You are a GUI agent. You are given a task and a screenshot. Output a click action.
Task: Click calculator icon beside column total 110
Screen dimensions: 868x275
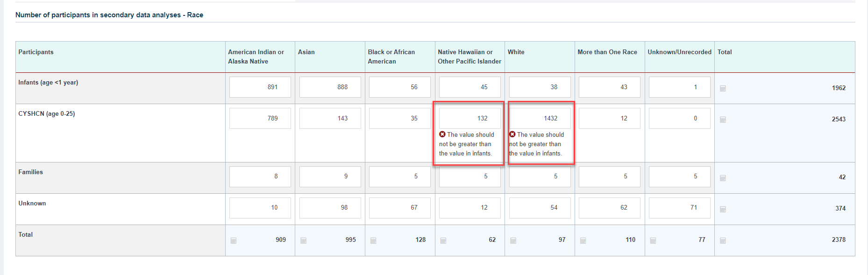pyautogui.click(x=583, y=240)
